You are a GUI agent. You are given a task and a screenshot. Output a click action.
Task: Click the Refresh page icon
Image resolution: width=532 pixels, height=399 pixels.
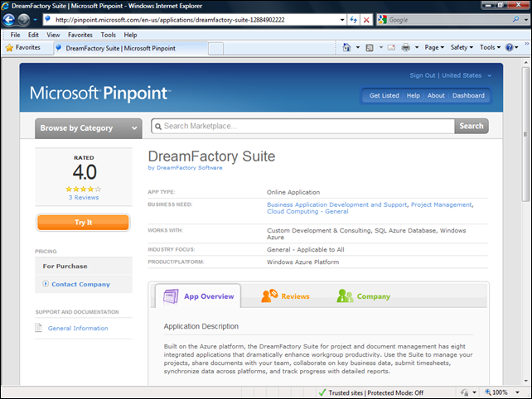(353, 20)
